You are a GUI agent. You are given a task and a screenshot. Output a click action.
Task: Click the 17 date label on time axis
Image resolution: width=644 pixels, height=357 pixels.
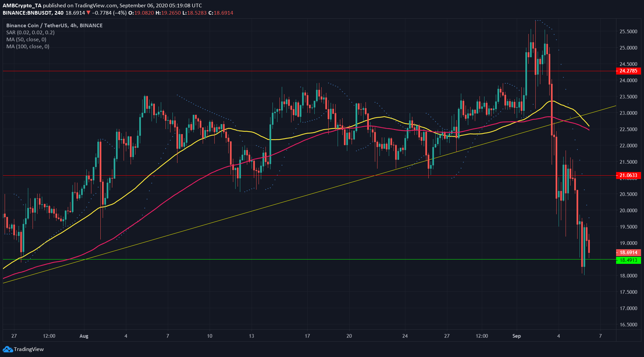pyautogui.click(x=307, y=336)
